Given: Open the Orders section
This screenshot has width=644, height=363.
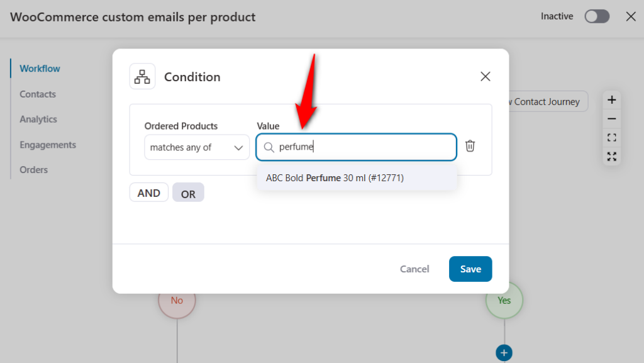Looking at the screenshot, I should 33,169.
